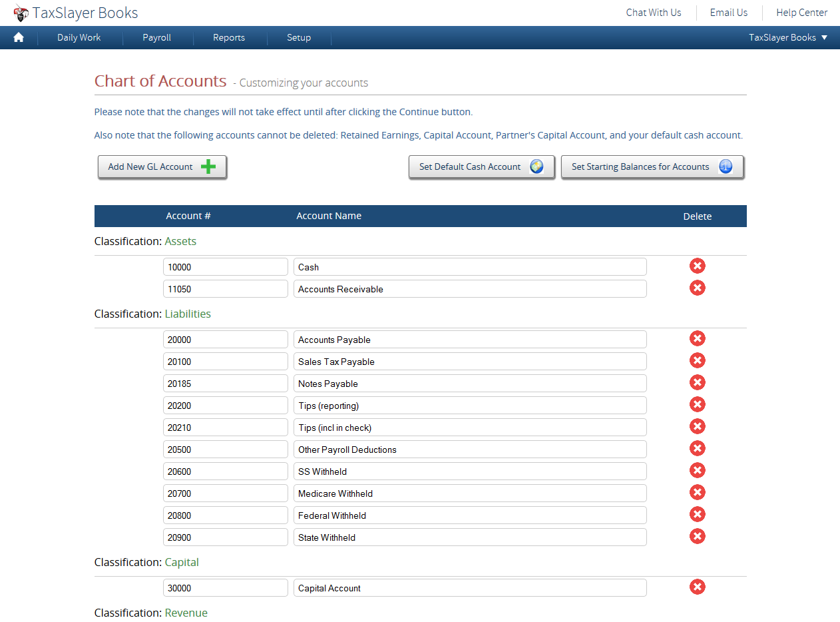The width and height of the screenshot is (840, 622).
Task: Delete the Medicare Withheld account
Action: [697, 493]
